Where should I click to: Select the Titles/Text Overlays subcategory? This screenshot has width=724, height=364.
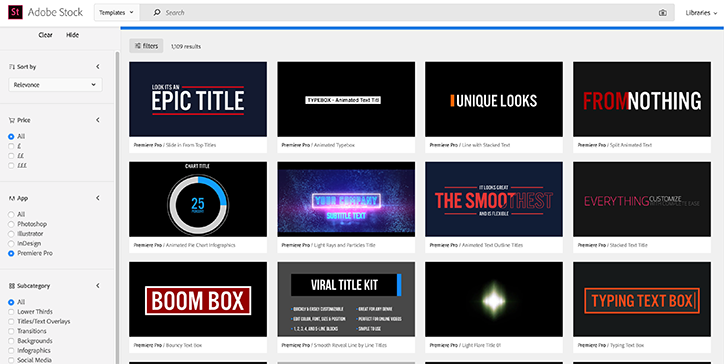(11, 322)
